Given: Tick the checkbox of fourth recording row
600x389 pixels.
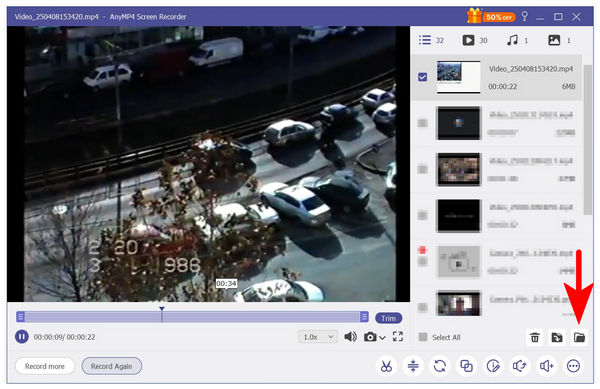Looking at the screenshot, I should [x=422, y=215].
